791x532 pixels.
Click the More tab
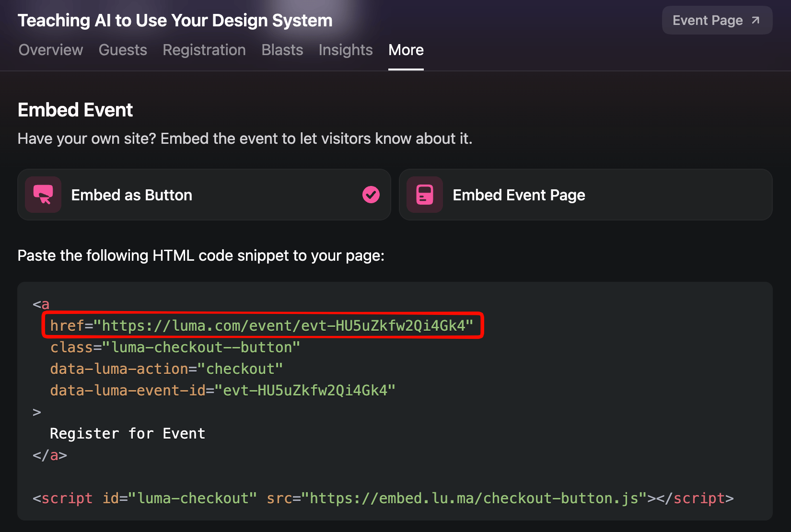(406, 50)
